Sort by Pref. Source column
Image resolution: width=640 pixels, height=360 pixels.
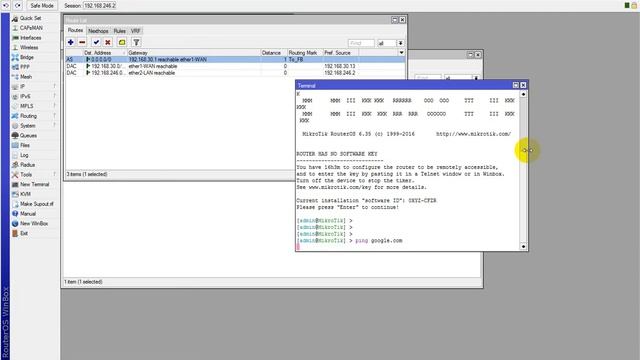tap(341, 53)
